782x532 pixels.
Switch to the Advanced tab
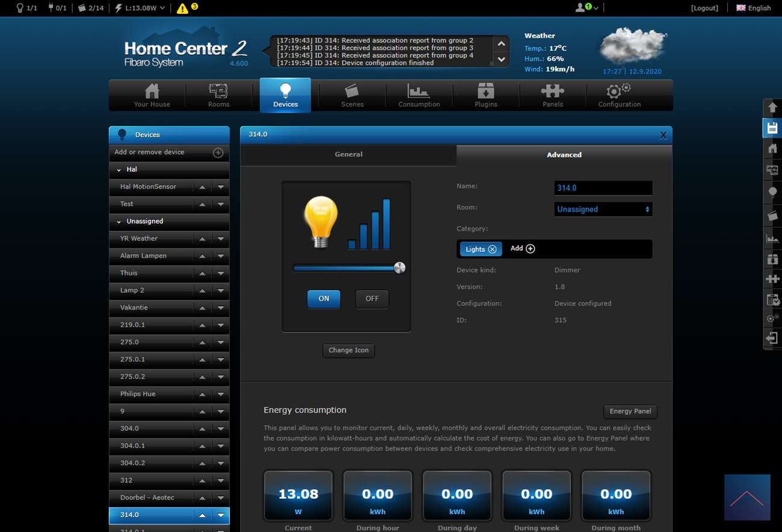click(x=564, y=155)
